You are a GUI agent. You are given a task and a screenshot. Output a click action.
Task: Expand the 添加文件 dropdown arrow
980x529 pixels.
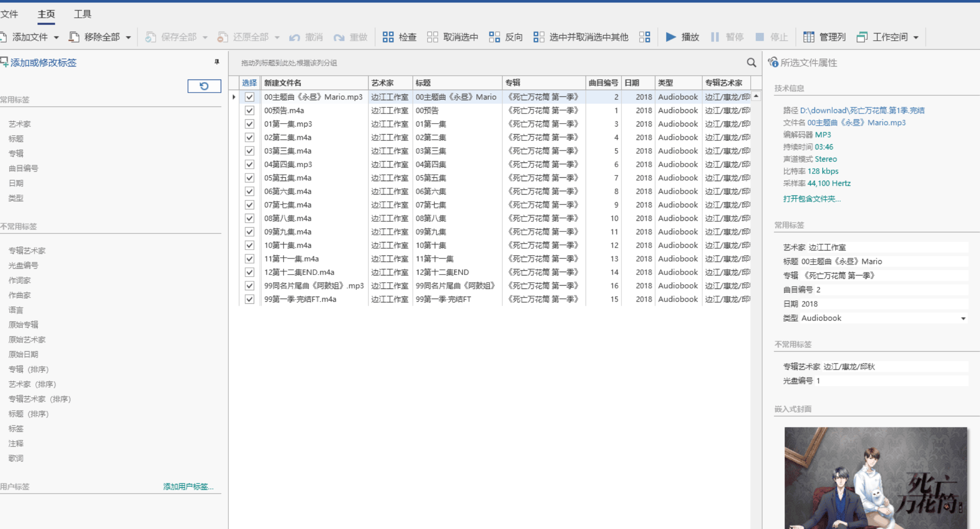[x=56, y=37]
